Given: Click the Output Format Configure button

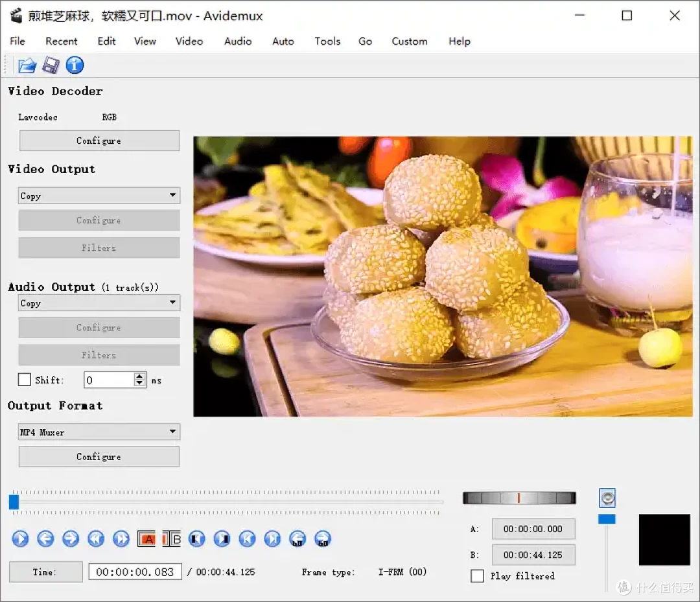Looking at the screenshot, I should pos(99,456).
